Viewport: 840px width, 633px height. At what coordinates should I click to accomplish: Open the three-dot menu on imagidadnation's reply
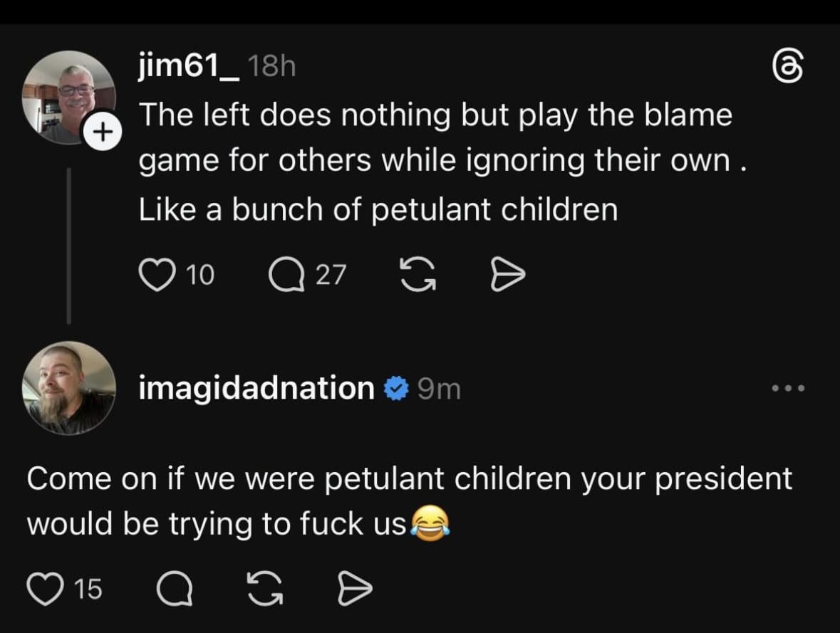(x=789, y=389)
